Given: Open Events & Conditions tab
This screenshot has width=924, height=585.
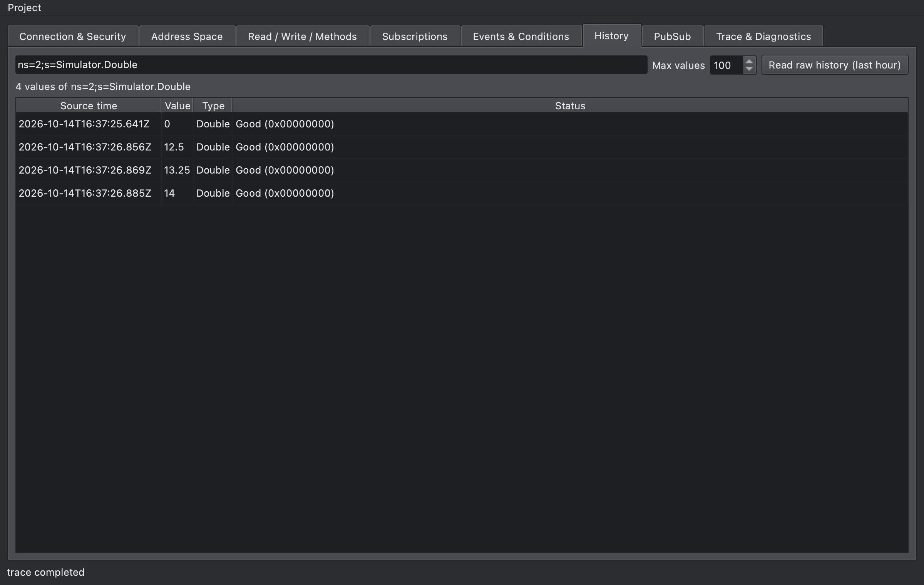Looking at the screenshot, I should 521,37.
